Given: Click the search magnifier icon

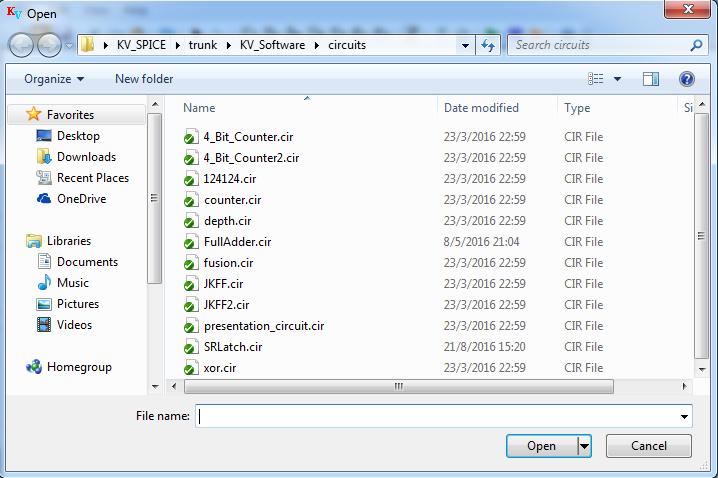Looking at the screenshot, I should pyautogui.click(x=696, y=45).
